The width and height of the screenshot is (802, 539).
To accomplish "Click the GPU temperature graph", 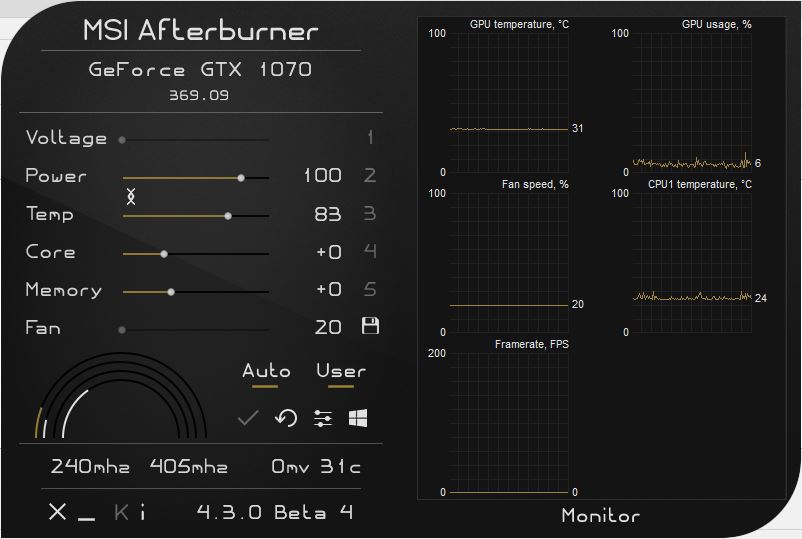I will pos(509,103).
